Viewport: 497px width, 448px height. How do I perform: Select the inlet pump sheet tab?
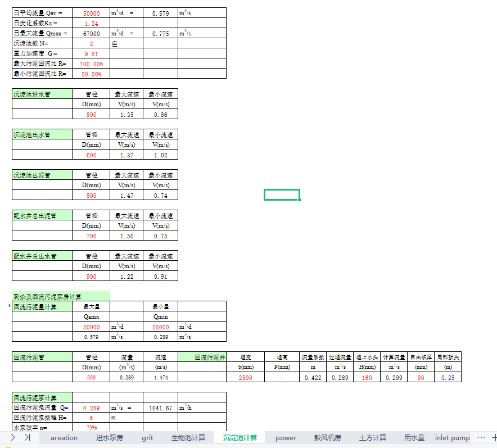[452, 437]
